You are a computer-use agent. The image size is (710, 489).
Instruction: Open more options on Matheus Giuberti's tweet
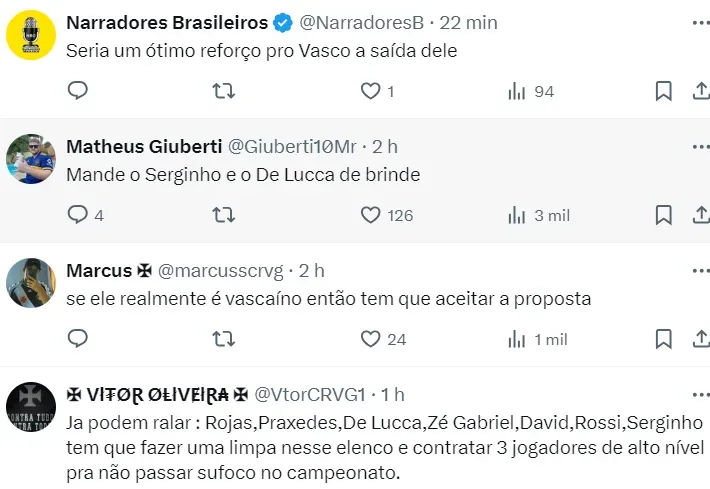click(x=697, y=146)
